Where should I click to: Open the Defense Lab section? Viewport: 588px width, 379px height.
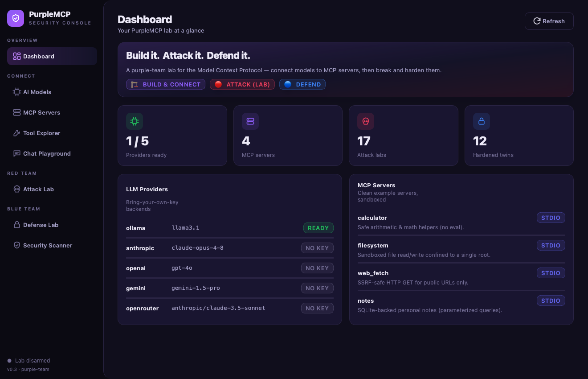click(x=52, y=225)
